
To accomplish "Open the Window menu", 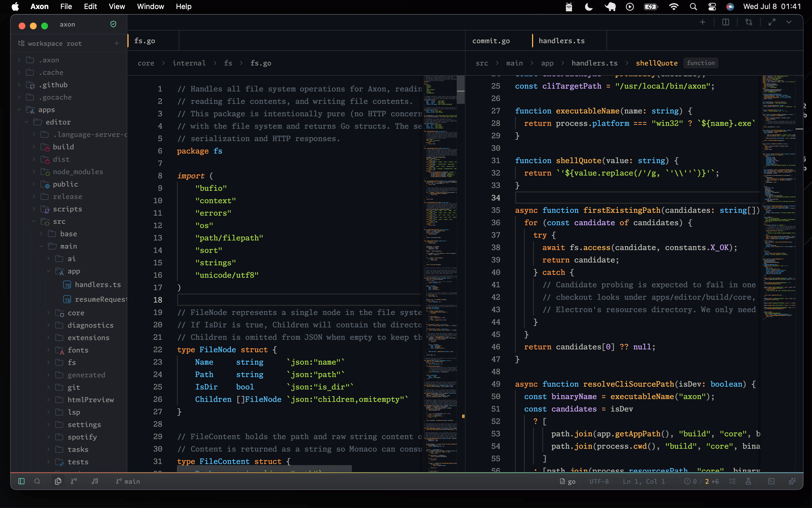I will [150, 6].
